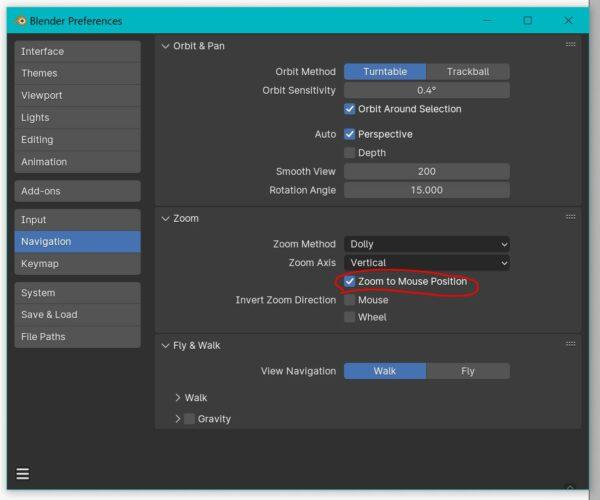Viewport: 600px width, 500px height.
Task: Open the System section
Action: (x=78, y=293)
